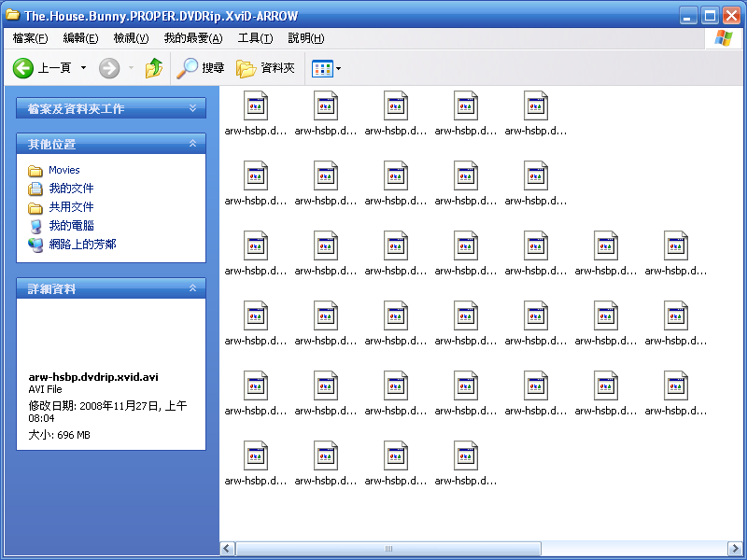The image size is (747, 560).
Task: Click file name arw-hsbp.dvdrip.xvid.avi in details
Action: tap(93, 377)
